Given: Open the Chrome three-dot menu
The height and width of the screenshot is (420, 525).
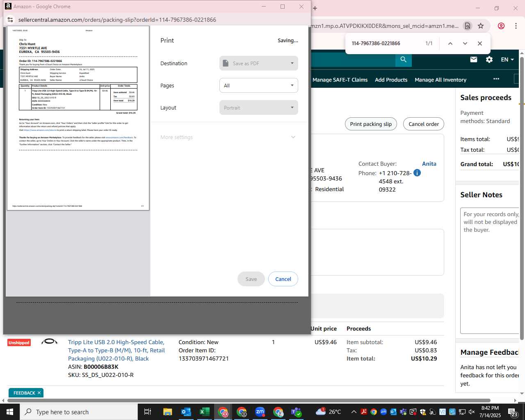Looking at the screenshot, I should click(x=516, y=26).
